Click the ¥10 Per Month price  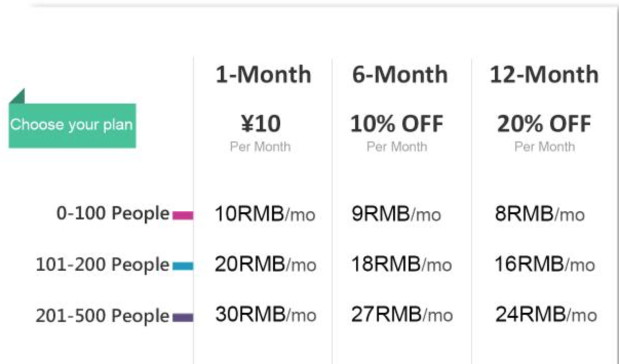coord(260,133)
